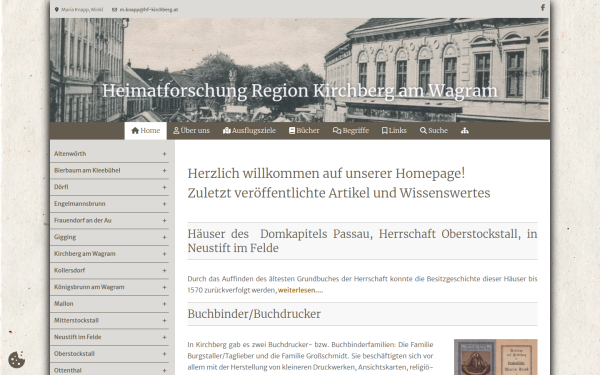Viewport: 600px width, 375px height.
Task: Click the envelope icon beside email address
Action: pos(114,10)
